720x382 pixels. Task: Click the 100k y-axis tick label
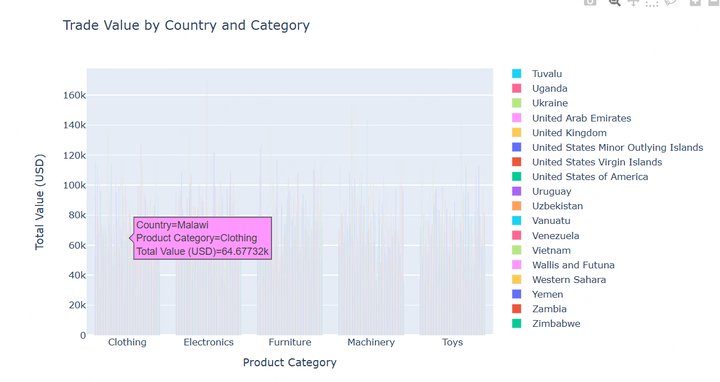(x=74, y=185)
